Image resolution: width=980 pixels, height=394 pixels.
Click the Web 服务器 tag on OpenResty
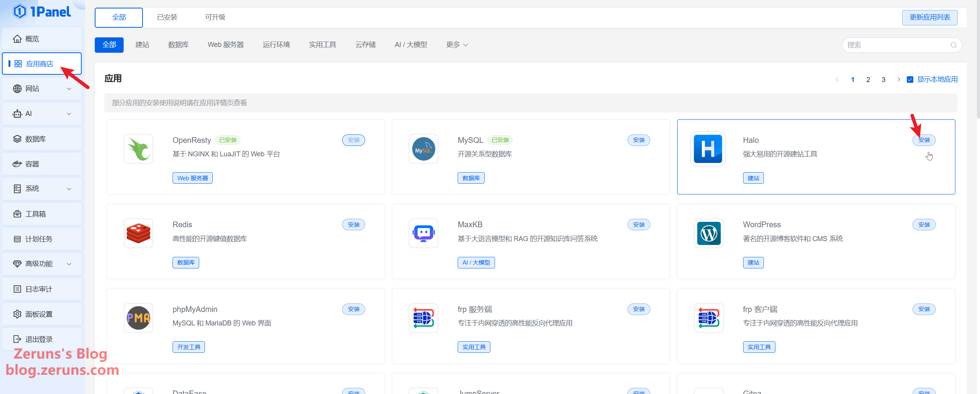point(193,178)
